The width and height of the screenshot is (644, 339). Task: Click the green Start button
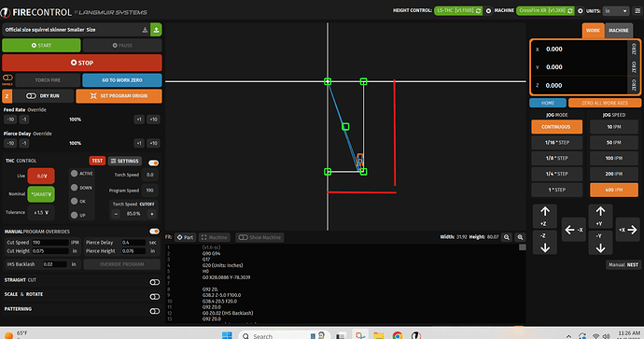pyautogui.click(x=41, y=45)
